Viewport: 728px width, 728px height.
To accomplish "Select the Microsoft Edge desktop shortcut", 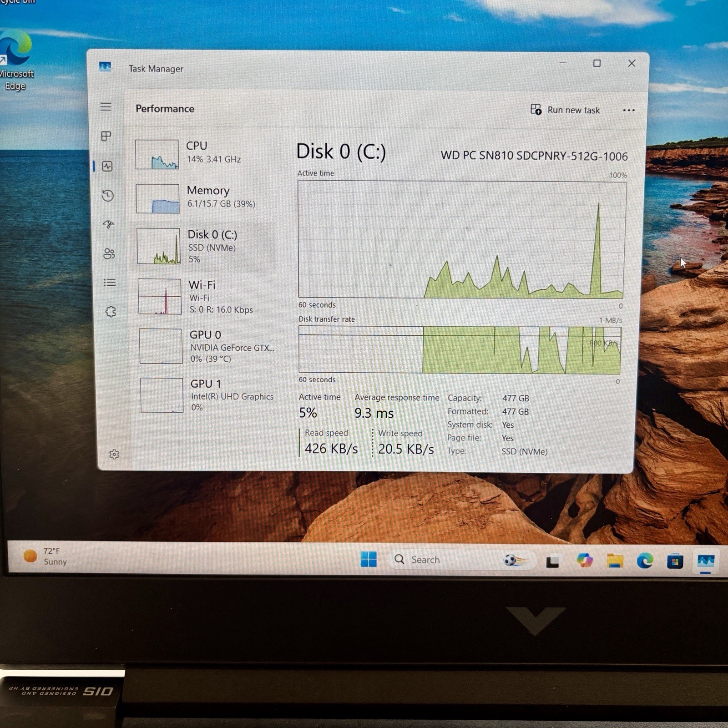I will (x=16, y=61).
